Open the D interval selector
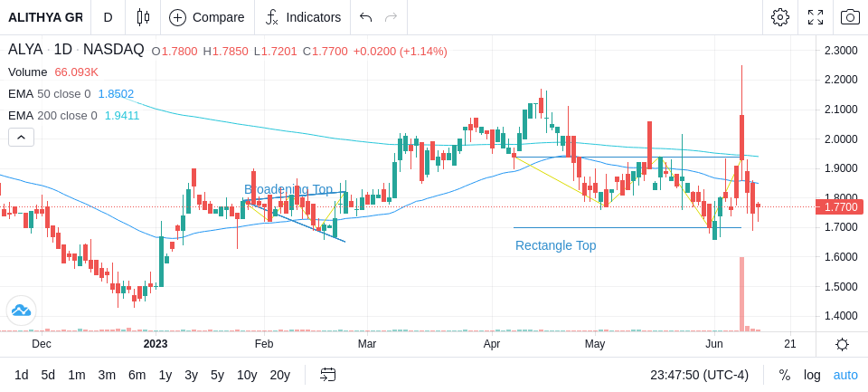This screenshot has height=392, width=868. 108,17
